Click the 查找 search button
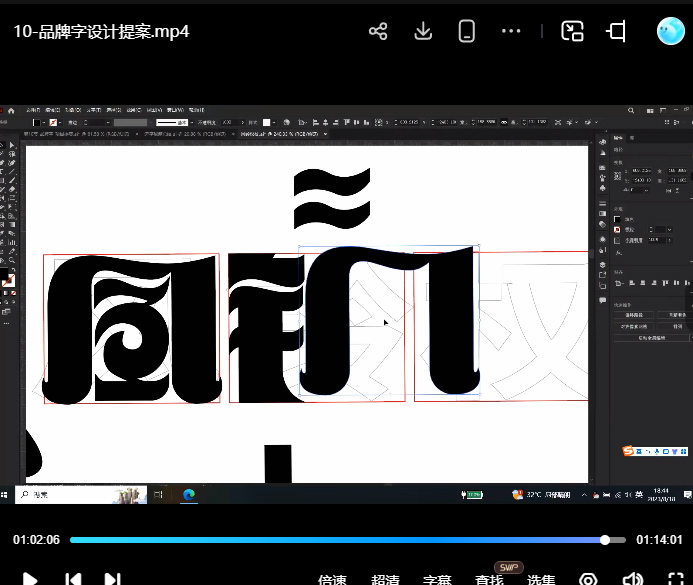Image resolution: width=693 pixels, height=585 pixels. pyautogui.click(x=489, y=580)
